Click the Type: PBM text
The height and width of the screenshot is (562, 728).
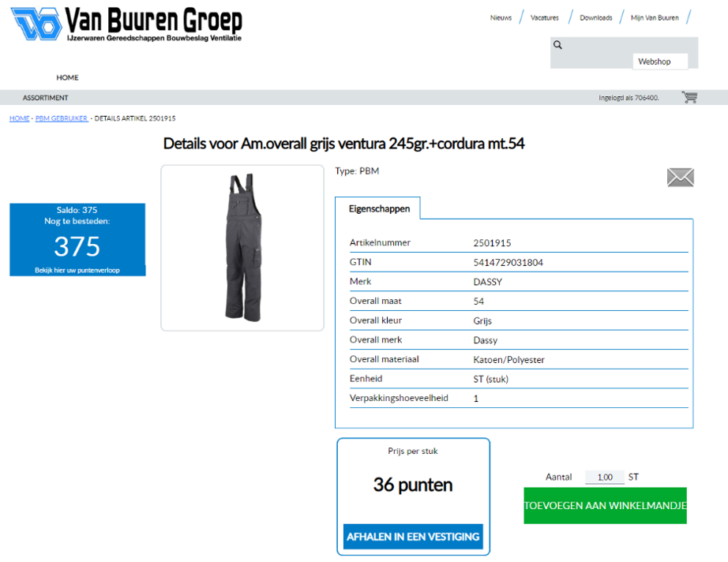click(357, 170)
